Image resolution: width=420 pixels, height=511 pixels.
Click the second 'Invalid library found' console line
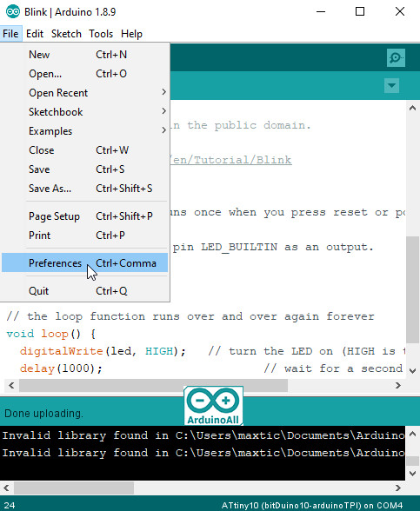coord(203,453)
